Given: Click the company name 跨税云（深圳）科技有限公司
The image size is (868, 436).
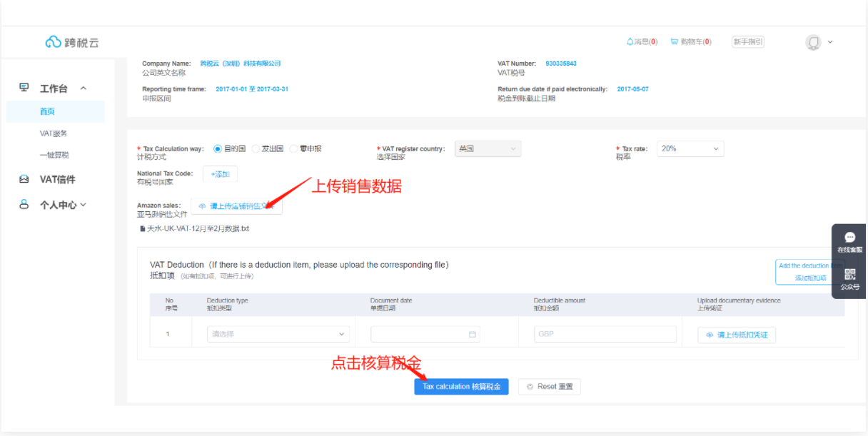Looking at the screenshot, I should point(241,64).
